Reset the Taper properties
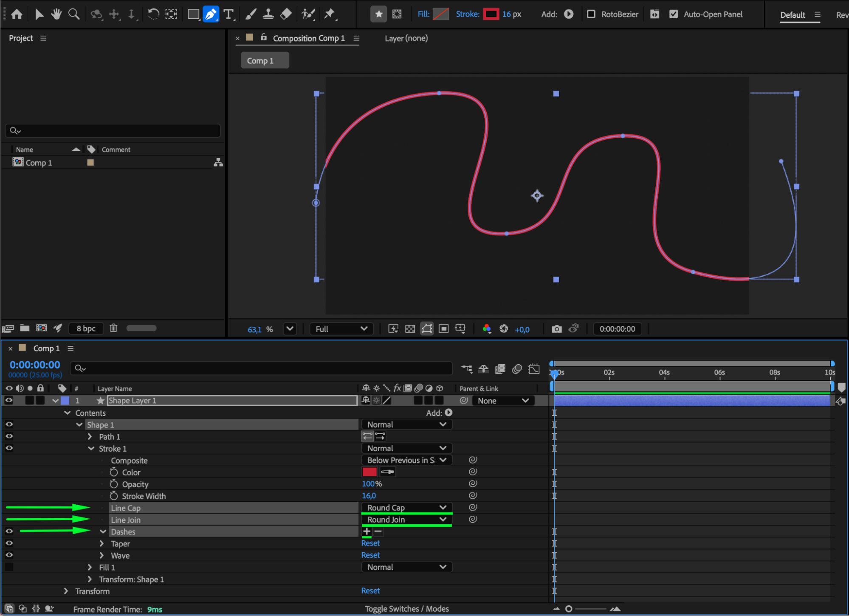849x616 pixels. coord(370,543)
